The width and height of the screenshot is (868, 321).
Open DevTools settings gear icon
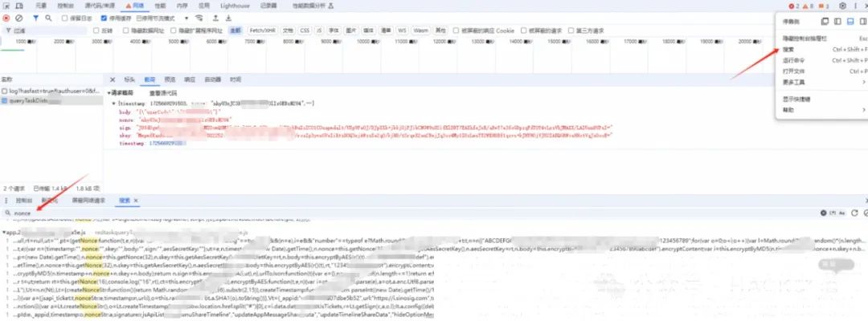[842, 6]
